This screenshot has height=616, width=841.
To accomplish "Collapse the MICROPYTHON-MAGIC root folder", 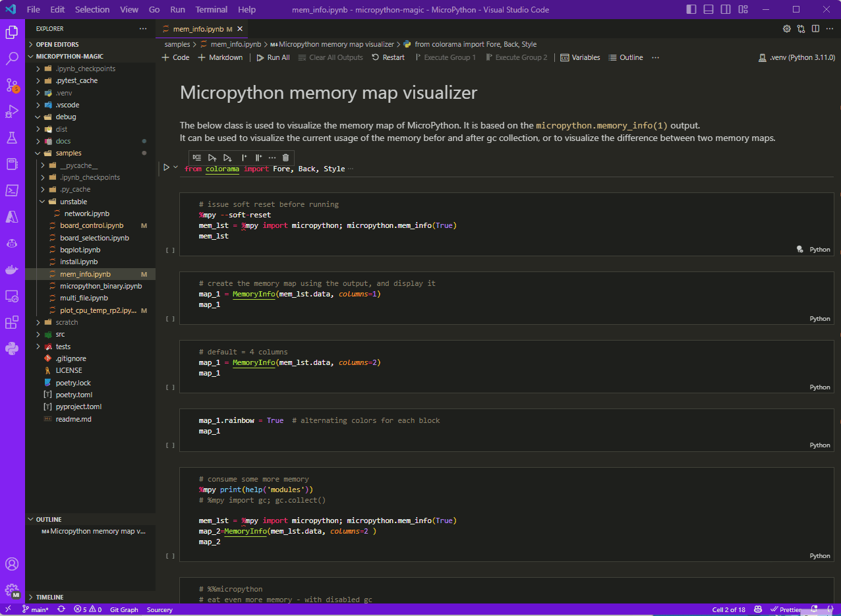I will point(90,57).
